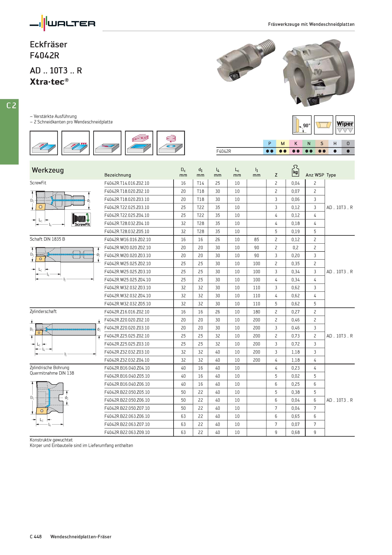Click the note Verstärkte Ausführung
The image size is (392, 555).
[x=53, y=116]
